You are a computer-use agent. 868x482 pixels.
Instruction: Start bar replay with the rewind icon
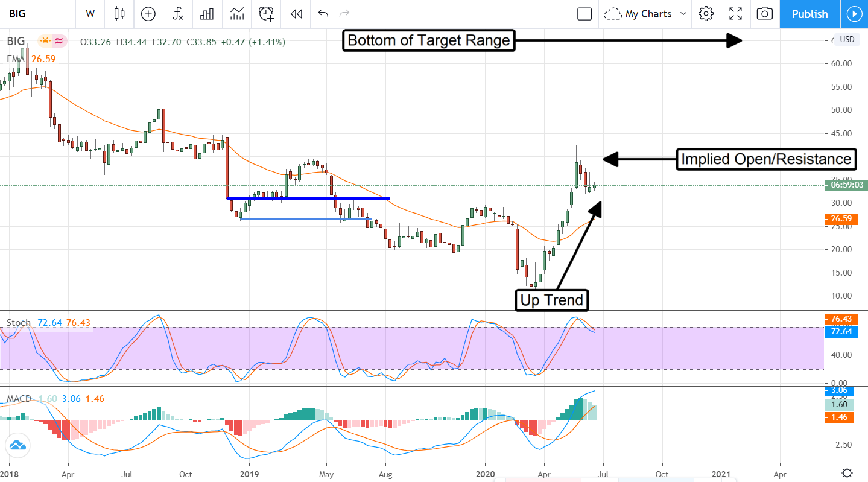(296, 14)
